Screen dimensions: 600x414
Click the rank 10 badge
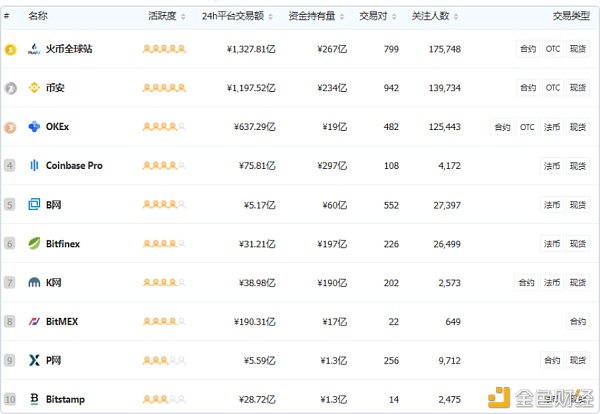click(x=10, y=399)
